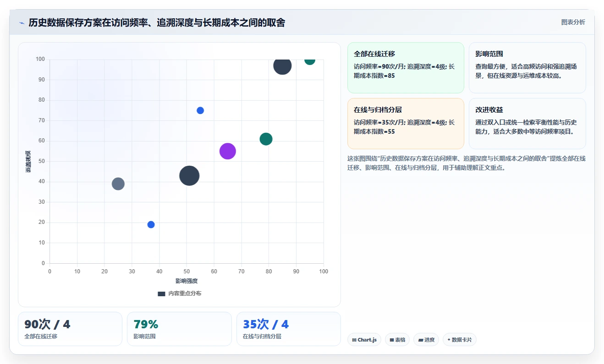
Task: Open the 改进收益 card
Action: [x=527, y=124]
